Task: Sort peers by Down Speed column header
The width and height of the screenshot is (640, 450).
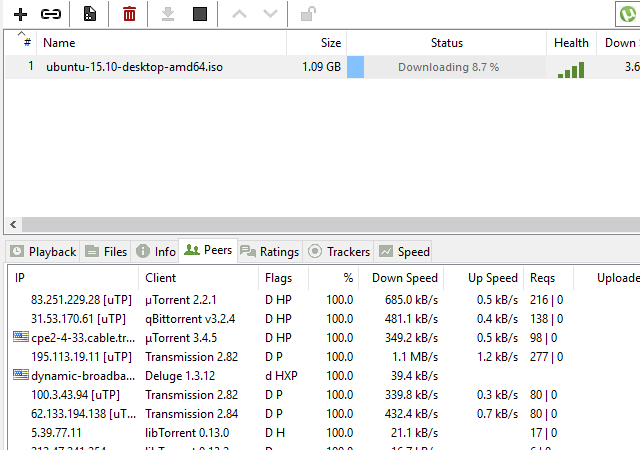Action: 401,278
